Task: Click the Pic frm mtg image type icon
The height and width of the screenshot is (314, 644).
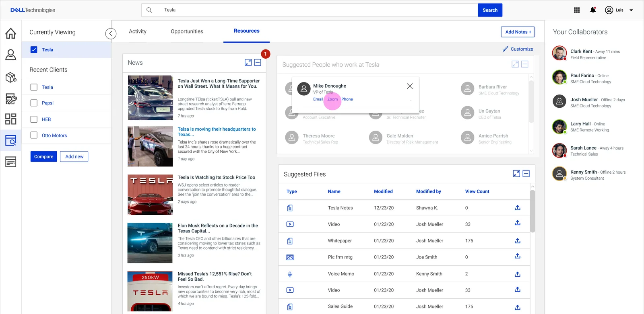Action: [290, 257]
